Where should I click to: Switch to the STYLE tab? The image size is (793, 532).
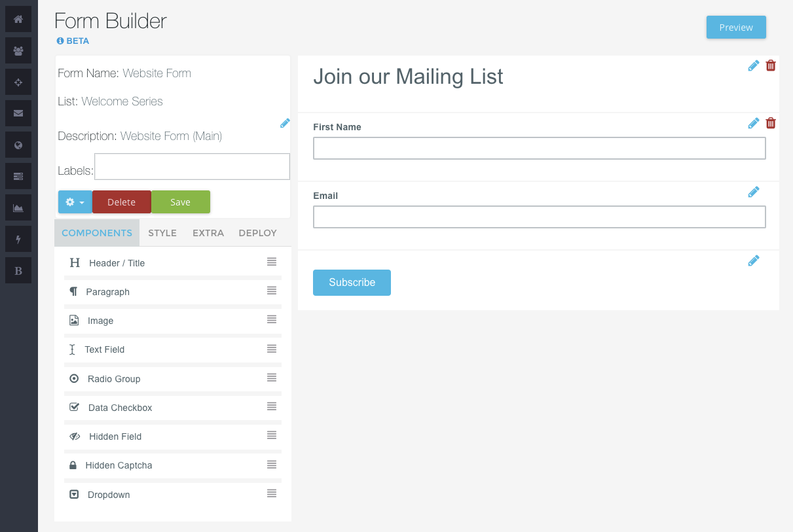tap(162, 233)
